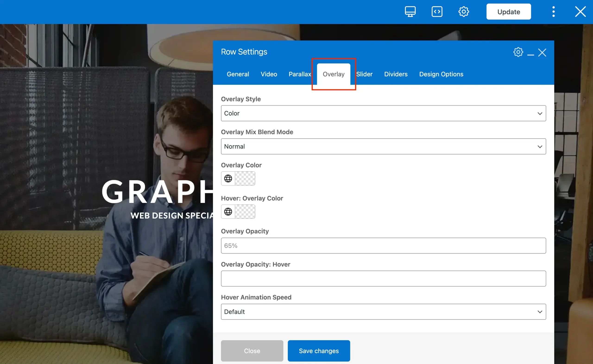The width and height of the screenshot is (593, 364).
Task: Switch to the Design Options tab
Action: [441, 74]
